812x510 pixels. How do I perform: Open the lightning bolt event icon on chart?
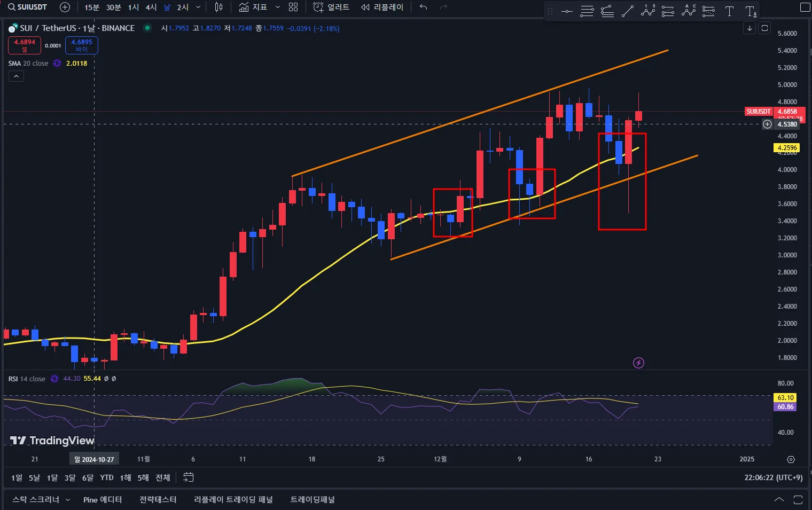(638, 363)
